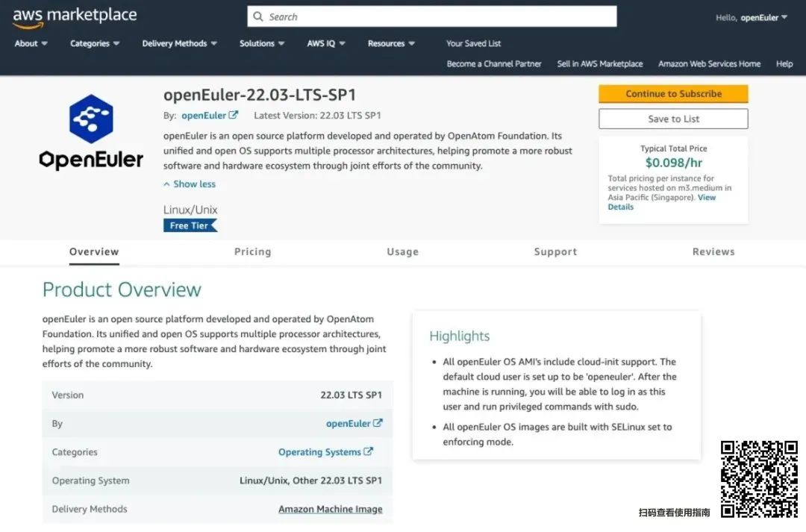The image size is (806, 532).
Task: Open Sell in AWS Marketplace link
Action: (x=600, y=63)
